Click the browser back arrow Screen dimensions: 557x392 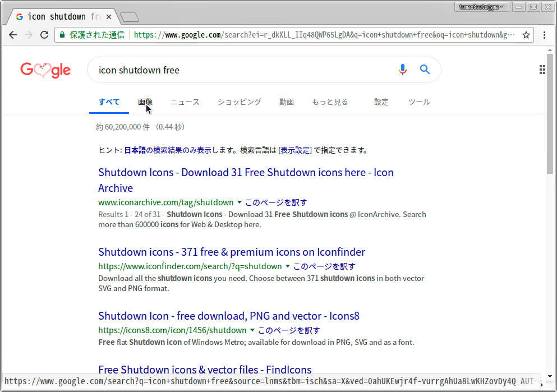pyautogui.click(x=13, y=35)
